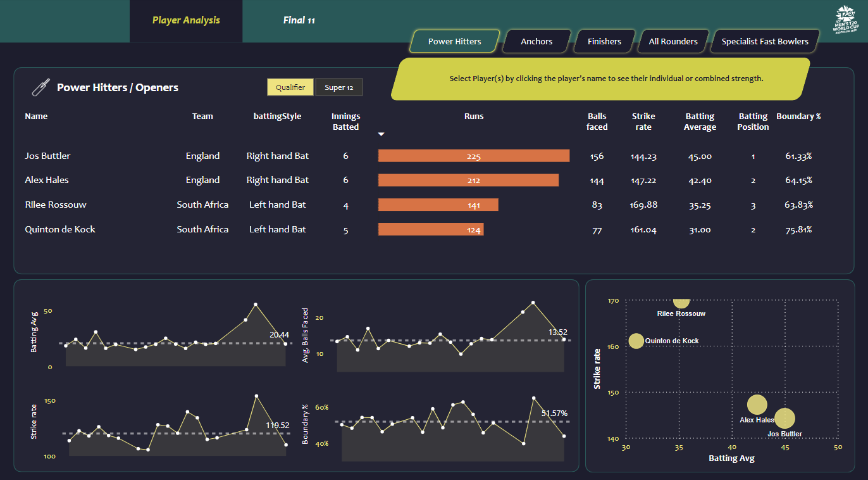Screen dimensions: 868x480
Task: Click Alex Hales' runs bar
Action: click(x=468, y=180)
